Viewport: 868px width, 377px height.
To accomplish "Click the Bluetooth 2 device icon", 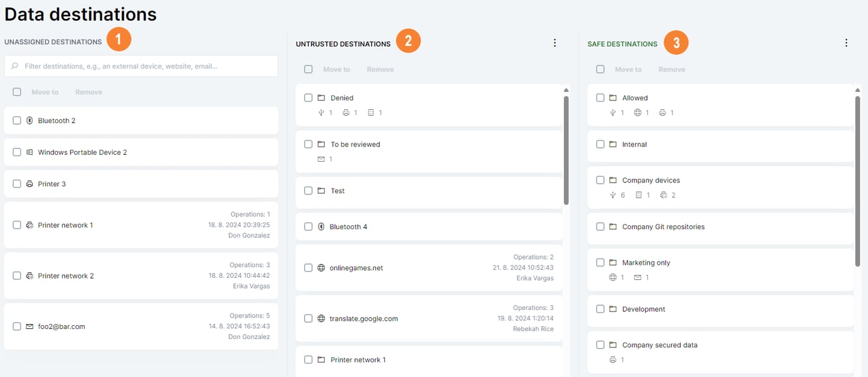I will click(30, 121).
